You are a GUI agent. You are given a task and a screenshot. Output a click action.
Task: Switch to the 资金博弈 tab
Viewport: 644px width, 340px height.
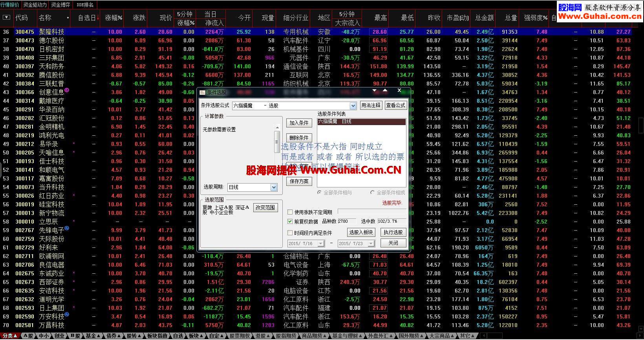61,5
